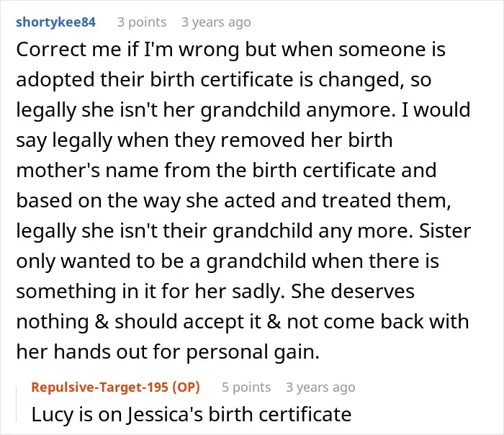Click the phrase 'something in it for her sadly'
504x435 pixels.
point(150,292)
